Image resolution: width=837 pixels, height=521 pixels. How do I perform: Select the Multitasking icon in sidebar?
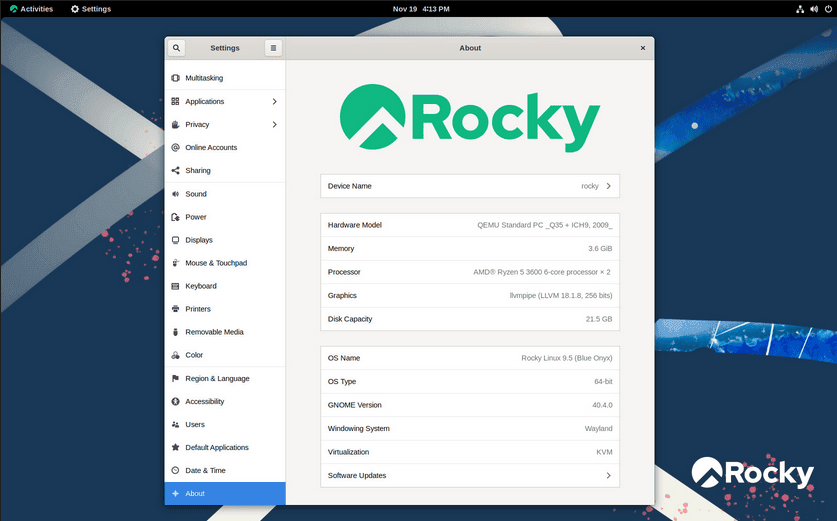click(x=175, y=78)
